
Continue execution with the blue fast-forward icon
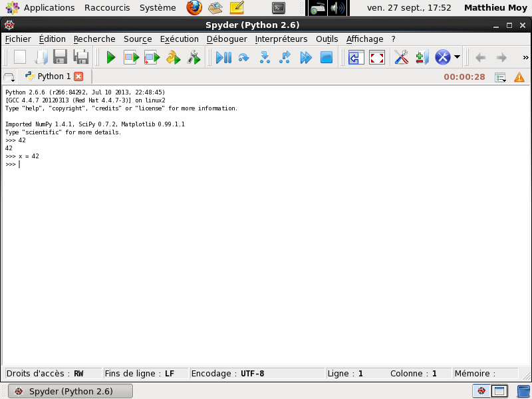[306, 57]
